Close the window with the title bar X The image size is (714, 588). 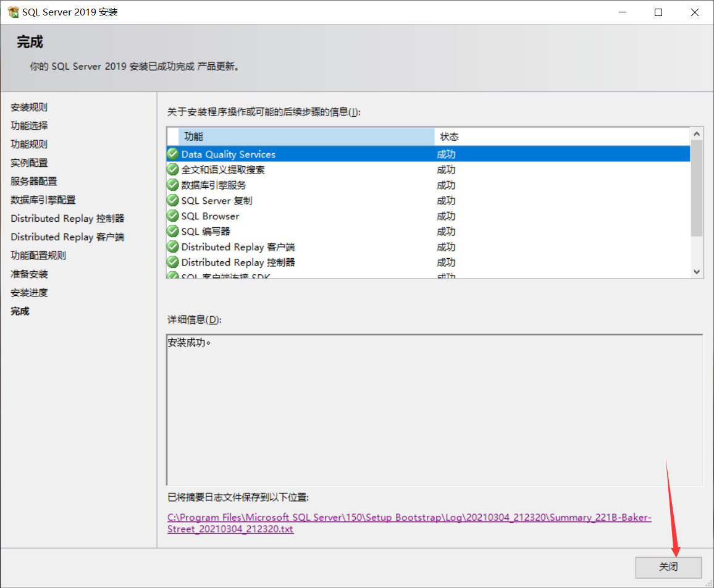pos(694,12)
